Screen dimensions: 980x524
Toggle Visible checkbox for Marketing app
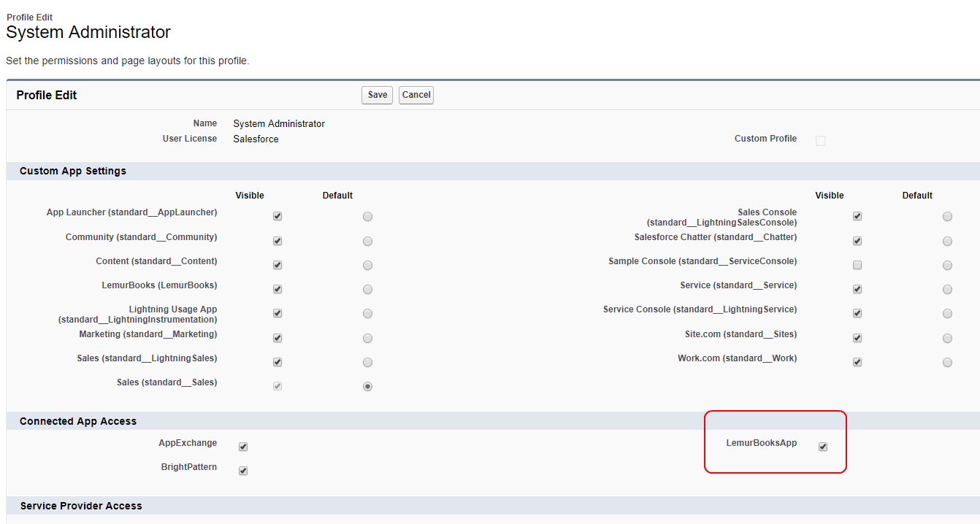[x=277, y=338]
